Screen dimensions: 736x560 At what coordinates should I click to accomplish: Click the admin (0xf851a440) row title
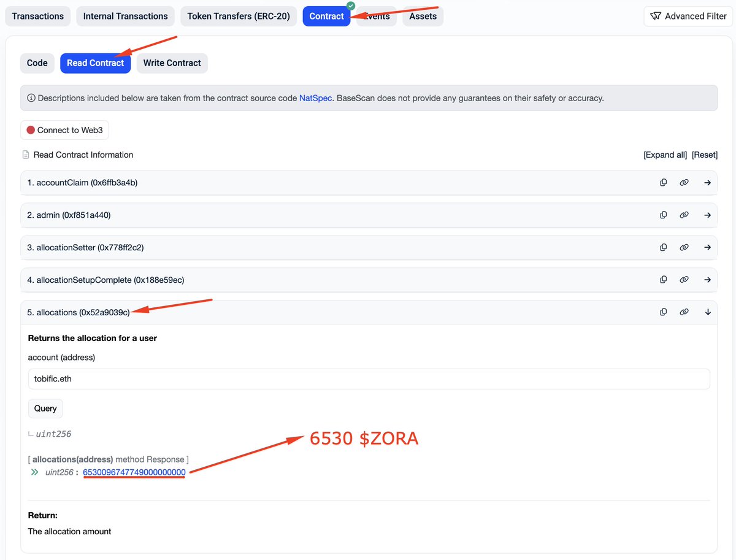(69, 215)
